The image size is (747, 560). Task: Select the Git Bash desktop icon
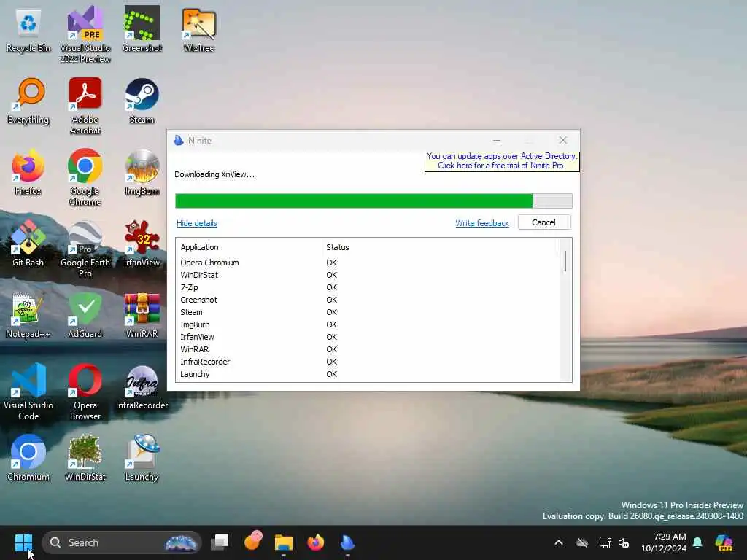(x=28, y=244)
